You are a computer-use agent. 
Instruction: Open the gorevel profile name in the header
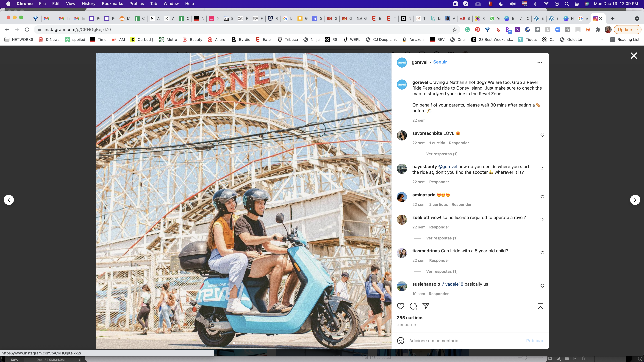point(419,62)
